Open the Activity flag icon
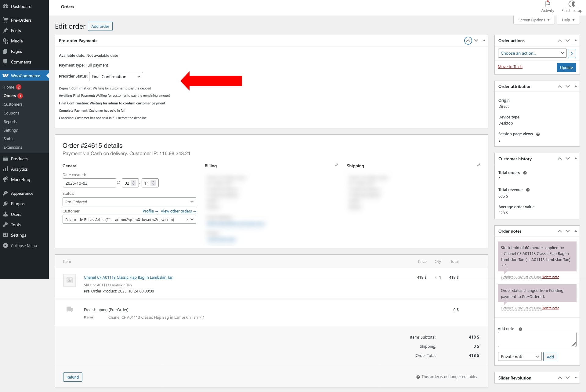The image size is (586, 392). point(548,4)
